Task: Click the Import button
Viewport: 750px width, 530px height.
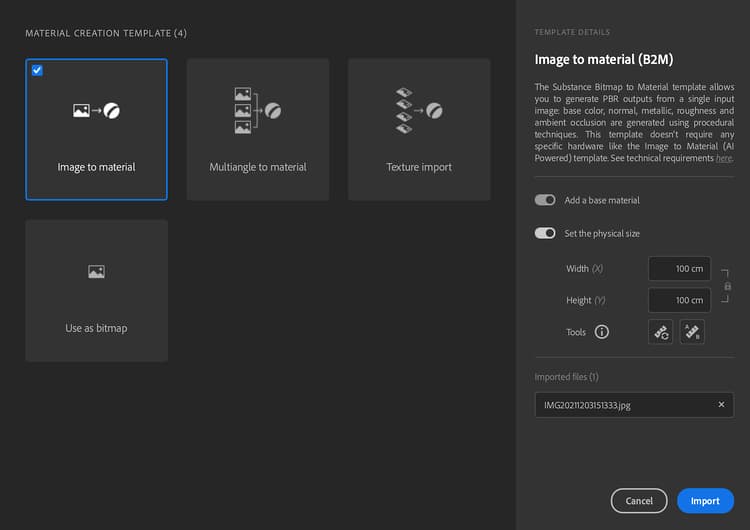Action: (705, 500)
